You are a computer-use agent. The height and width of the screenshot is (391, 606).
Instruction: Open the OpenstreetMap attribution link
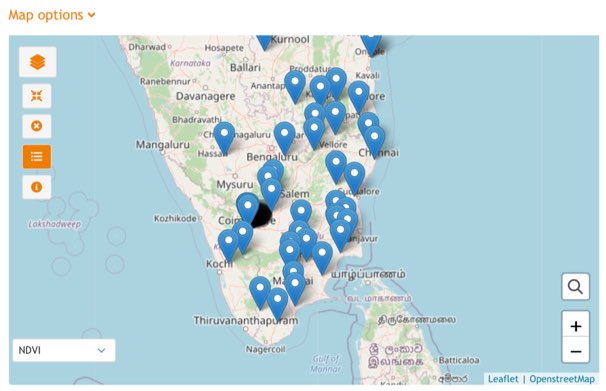tap(562, 379)
